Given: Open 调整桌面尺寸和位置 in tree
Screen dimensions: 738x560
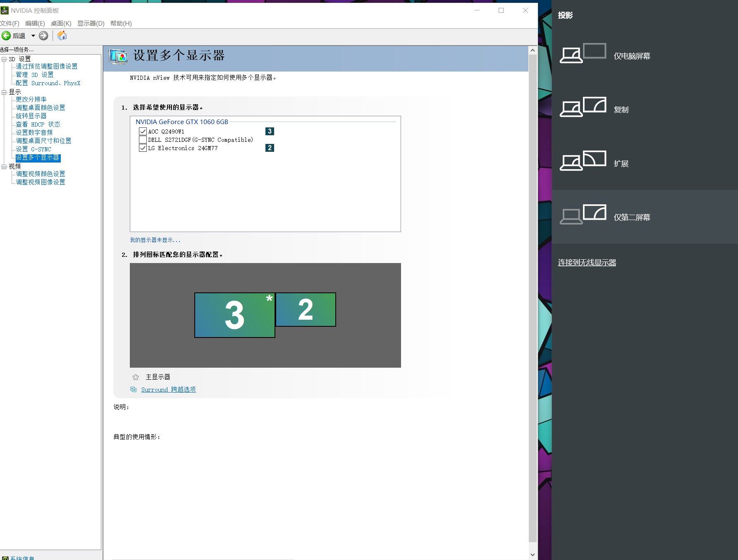Looking at the screenshot, I should pos(43,141).
